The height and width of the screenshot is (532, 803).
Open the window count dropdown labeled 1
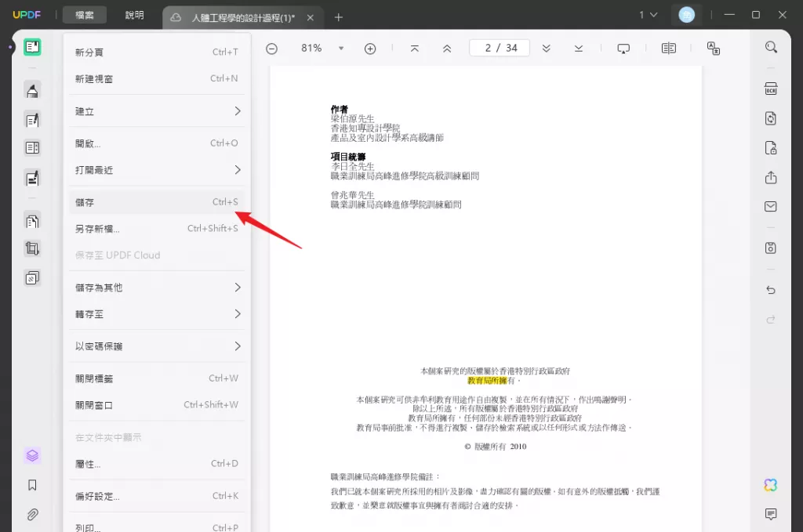[648, 15]
